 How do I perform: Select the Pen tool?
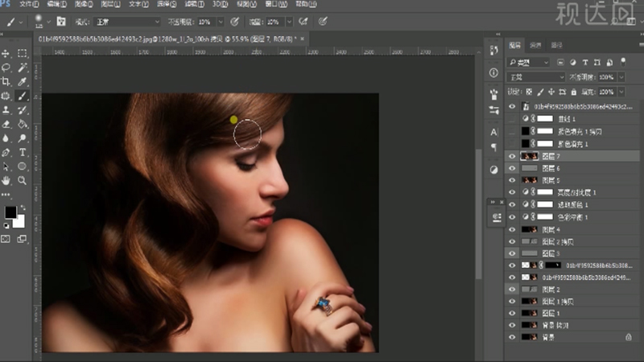click(x=6, y=152)
